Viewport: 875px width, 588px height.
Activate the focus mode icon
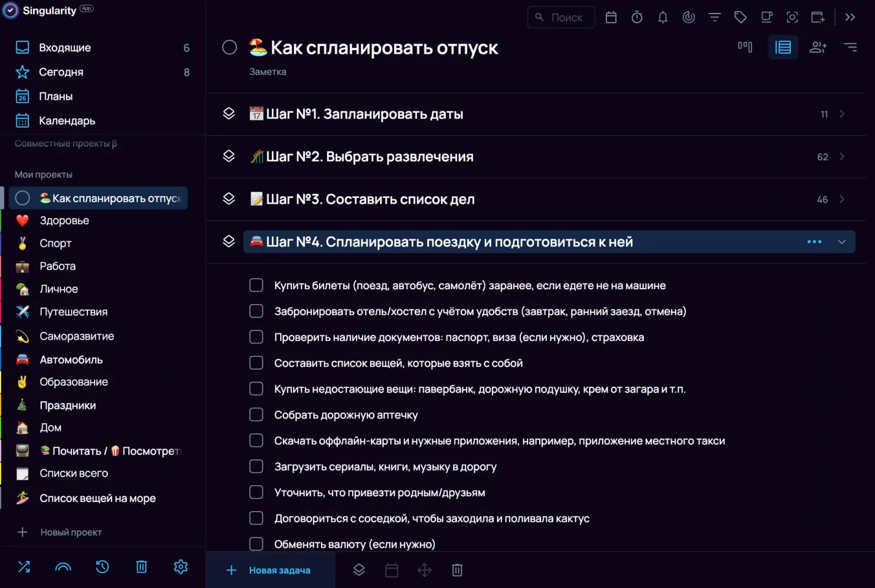click(792, 17)
